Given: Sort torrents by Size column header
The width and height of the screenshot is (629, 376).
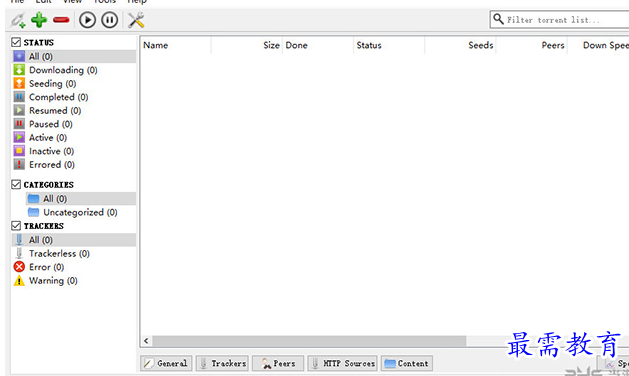Looking at the screenshot, I should 247,45.
